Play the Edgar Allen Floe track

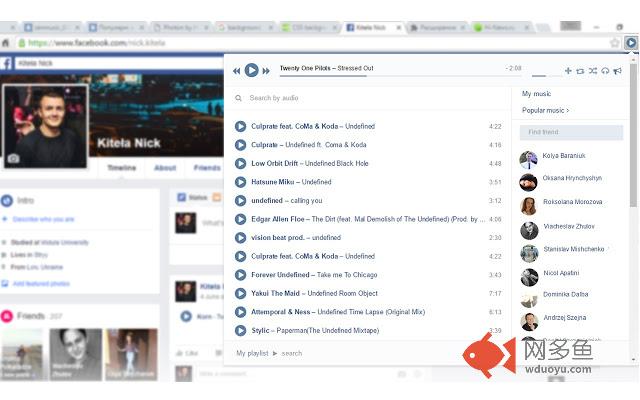coord(240,219)
